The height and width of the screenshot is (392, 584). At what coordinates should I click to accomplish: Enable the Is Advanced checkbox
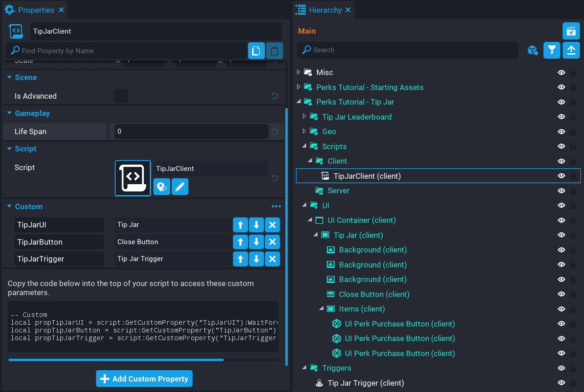(121, 96)
